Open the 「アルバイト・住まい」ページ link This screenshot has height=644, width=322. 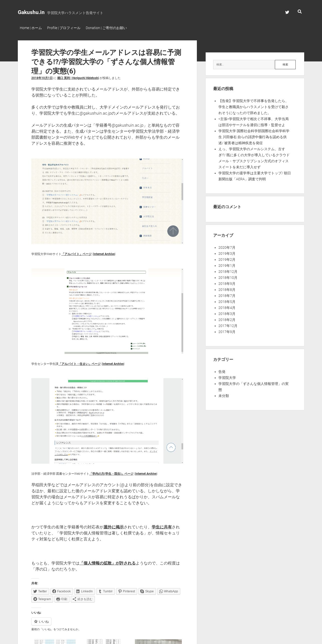coord(79,364)
